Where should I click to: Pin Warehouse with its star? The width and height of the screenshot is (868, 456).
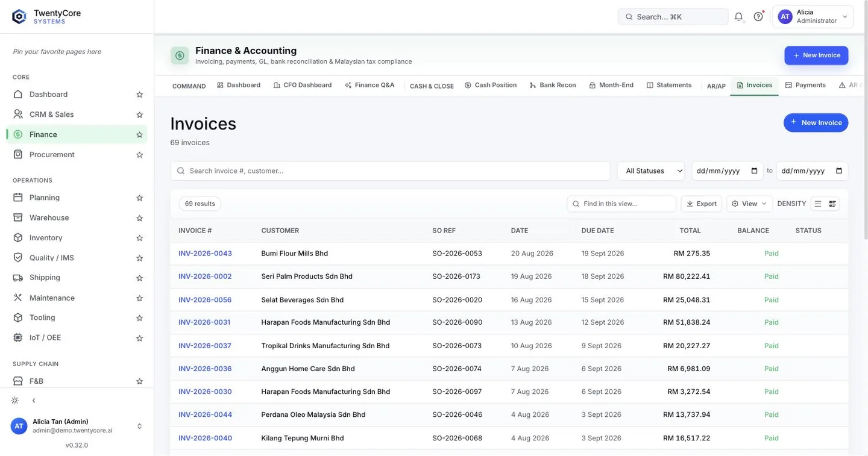point(139,218)
